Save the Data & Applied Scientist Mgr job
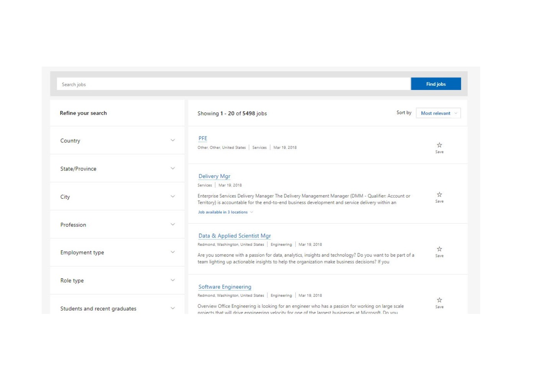Image resolution: width=551 pixels, height=392 pixels. (x=439, y=252)
